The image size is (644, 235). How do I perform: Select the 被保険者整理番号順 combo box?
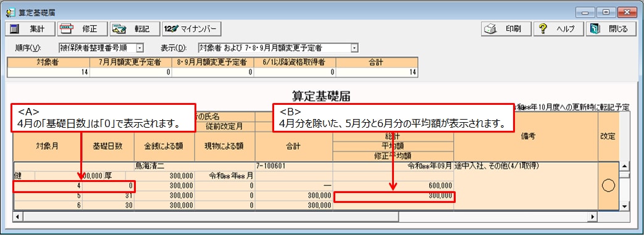click(101, 48)
